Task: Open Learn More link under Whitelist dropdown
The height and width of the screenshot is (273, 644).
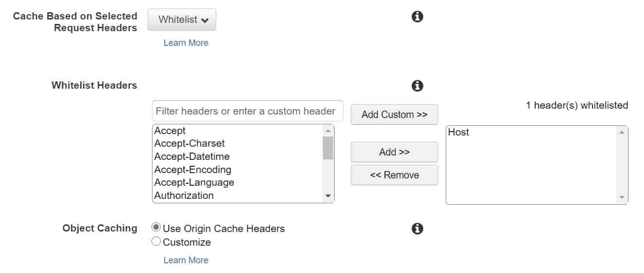Action: [x=186, y=43]
